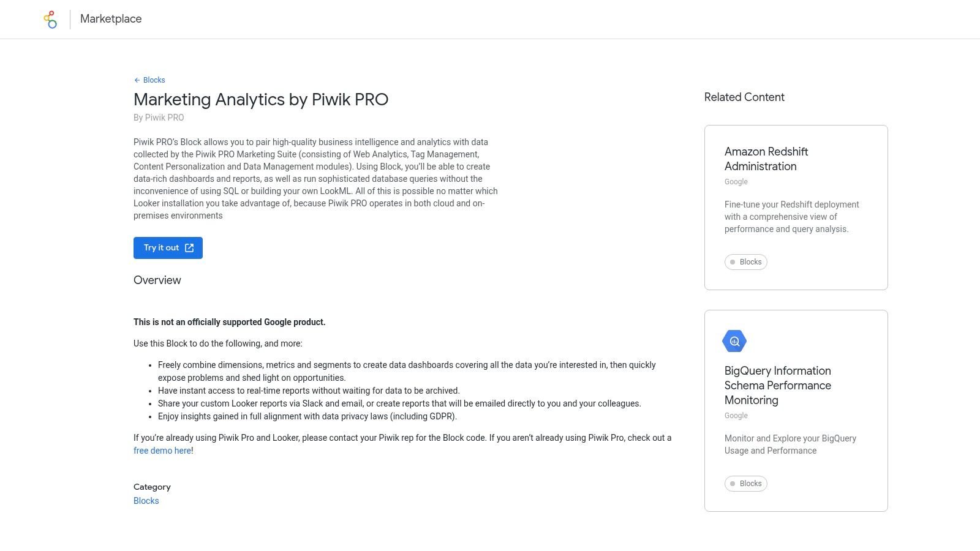This screenshot has height=551, width=980.
Task: Switch to the Blocks listing page
Action: pos(154,80)
